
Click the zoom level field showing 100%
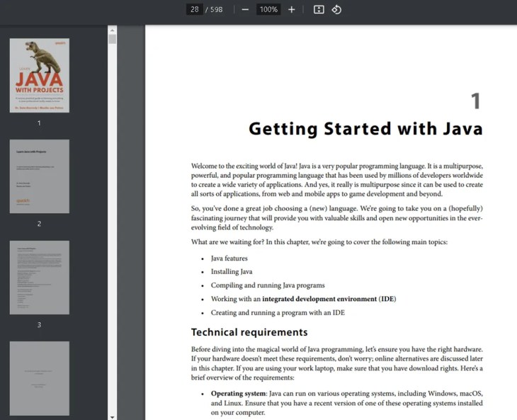(268, 9)
